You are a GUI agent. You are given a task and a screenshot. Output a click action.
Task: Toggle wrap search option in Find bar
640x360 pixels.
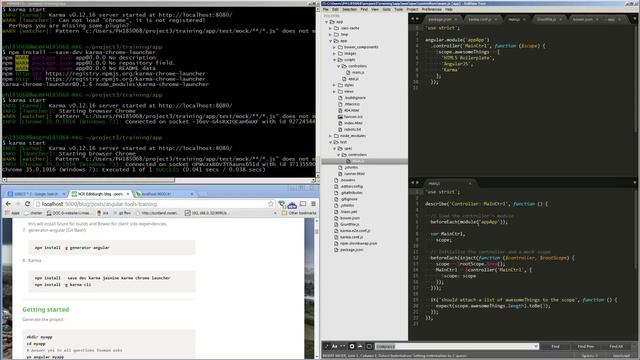pyautogui.click(x=352, y=346)
